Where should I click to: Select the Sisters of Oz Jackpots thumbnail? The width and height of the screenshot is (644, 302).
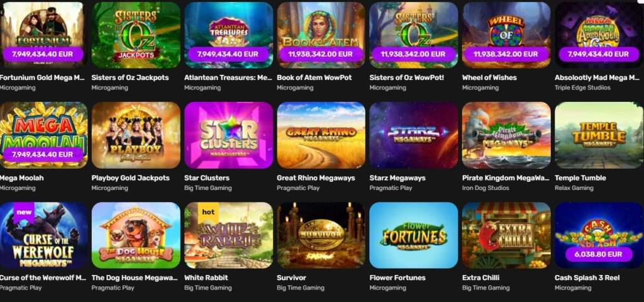coord(136,35)
